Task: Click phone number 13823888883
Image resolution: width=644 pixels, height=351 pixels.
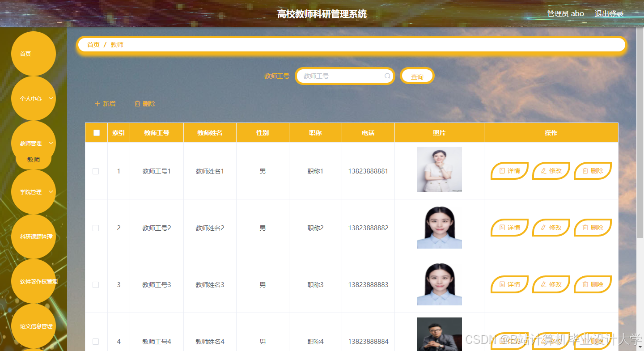Action: 368,285
